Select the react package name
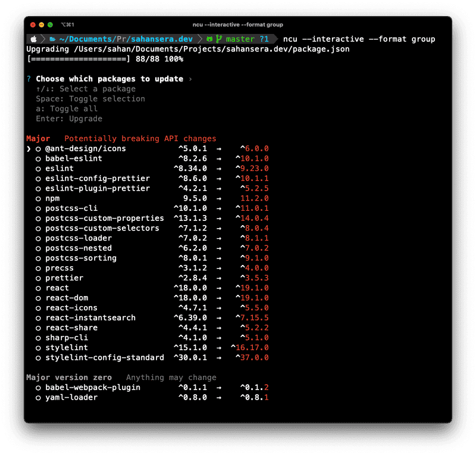Screen dimensions: 476x455 57,288
